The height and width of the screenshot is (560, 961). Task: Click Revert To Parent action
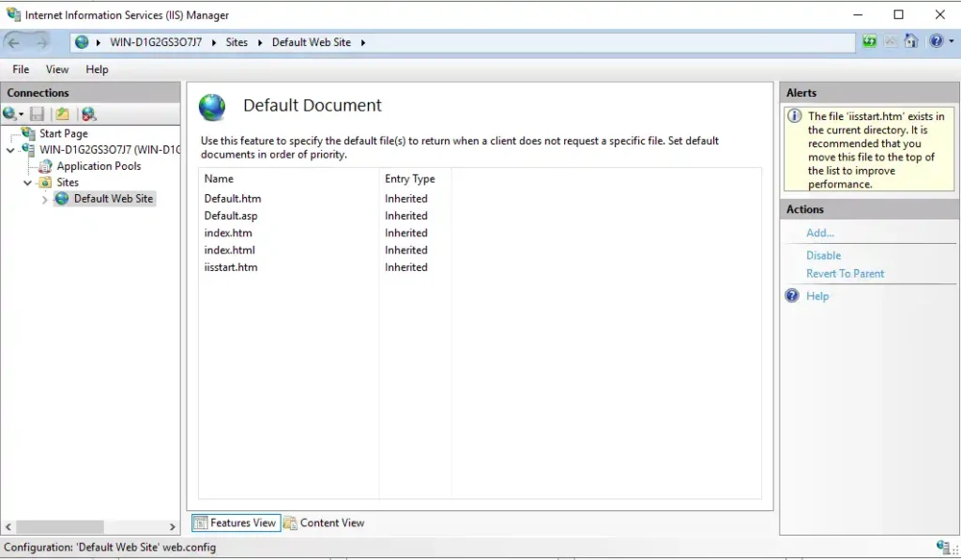[846, 274]
